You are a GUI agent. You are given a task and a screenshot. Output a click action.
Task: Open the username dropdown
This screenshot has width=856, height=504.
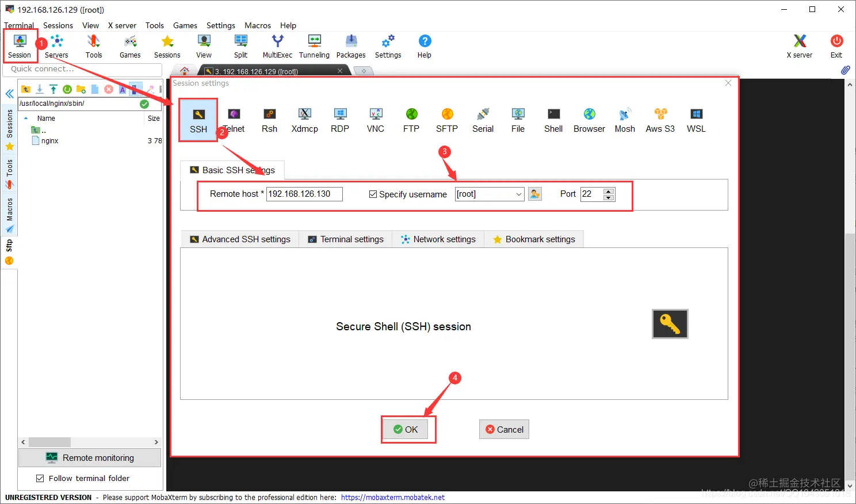[518, 194]
